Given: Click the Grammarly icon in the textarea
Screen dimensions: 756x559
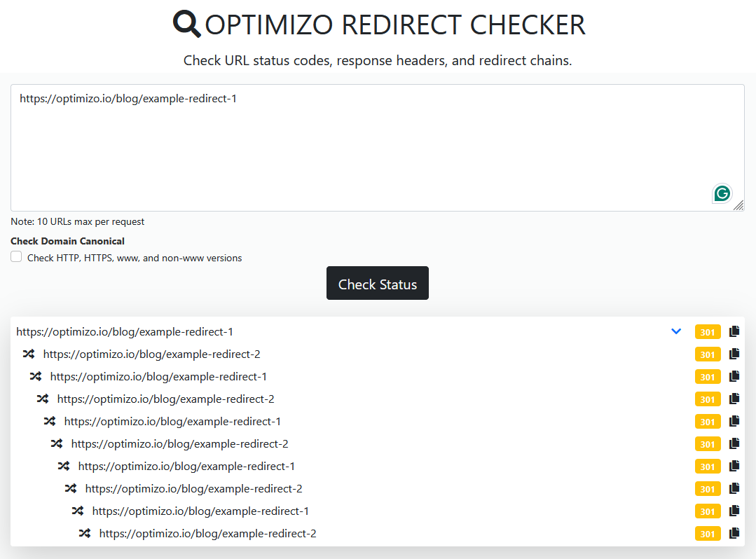Looking at the screenshot, I should 722,193.
